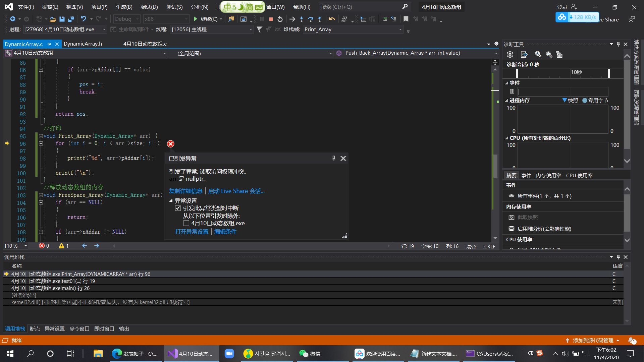
Task: Zoom out on the diagnostic timeline
Action: [549, 54]
